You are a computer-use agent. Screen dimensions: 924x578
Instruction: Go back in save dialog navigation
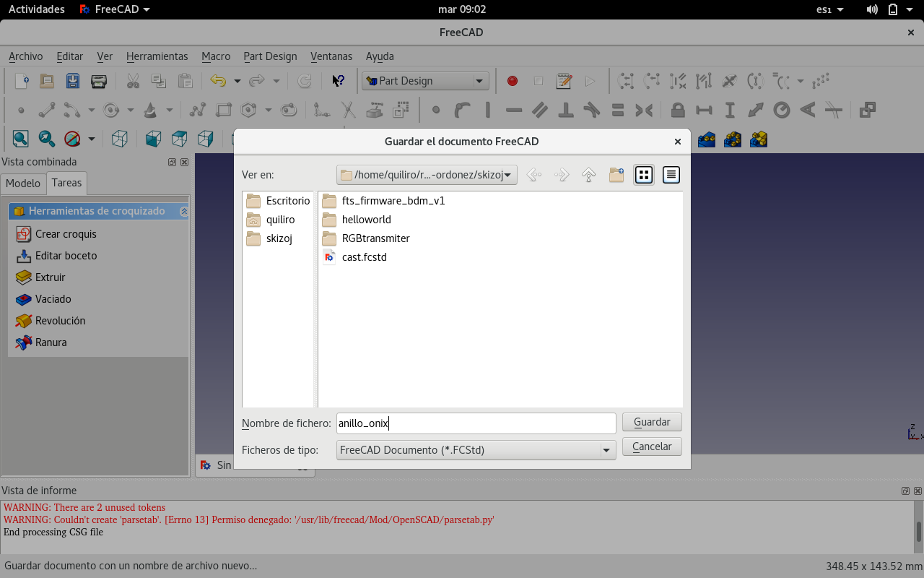click(533, 175)
